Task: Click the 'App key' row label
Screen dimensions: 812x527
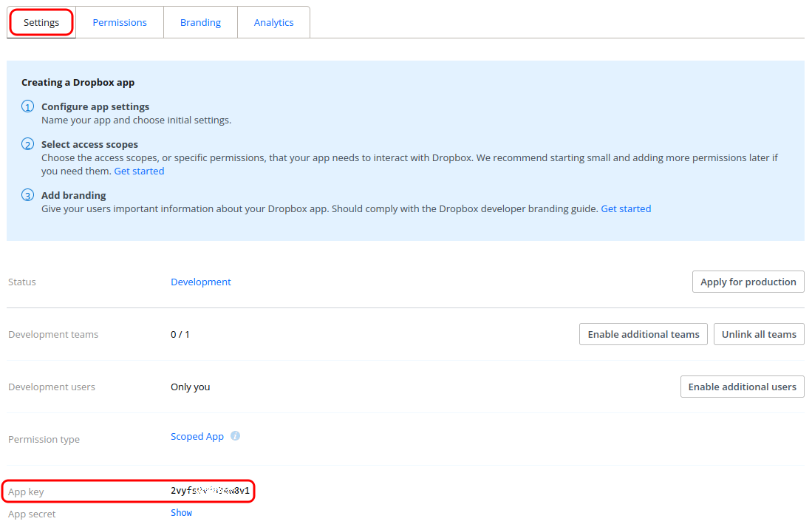Action: point(26,492)
